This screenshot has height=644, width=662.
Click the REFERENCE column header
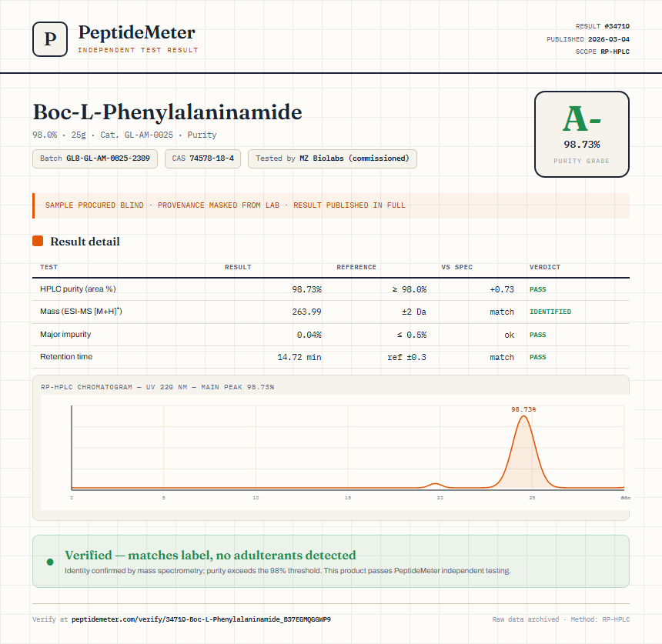pyautogui.click(x=356, y=267)
